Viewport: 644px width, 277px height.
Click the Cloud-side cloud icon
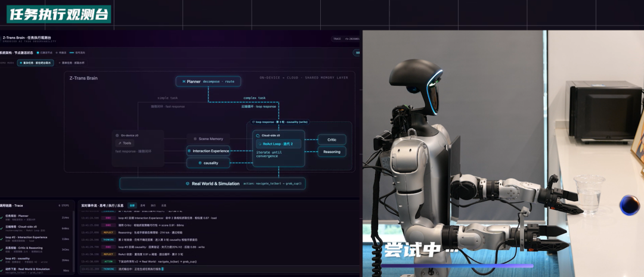point(258,135)
